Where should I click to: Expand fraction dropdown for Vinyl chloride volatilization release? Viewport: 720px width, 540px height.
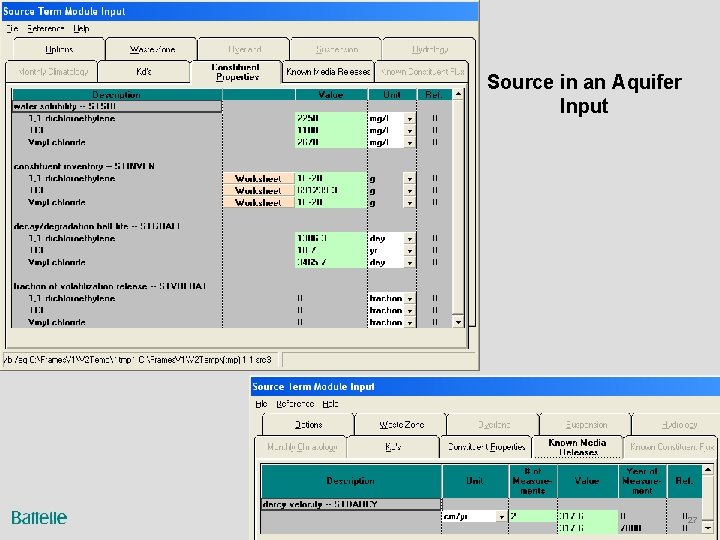pyautogui.click(x=409, y=322)
